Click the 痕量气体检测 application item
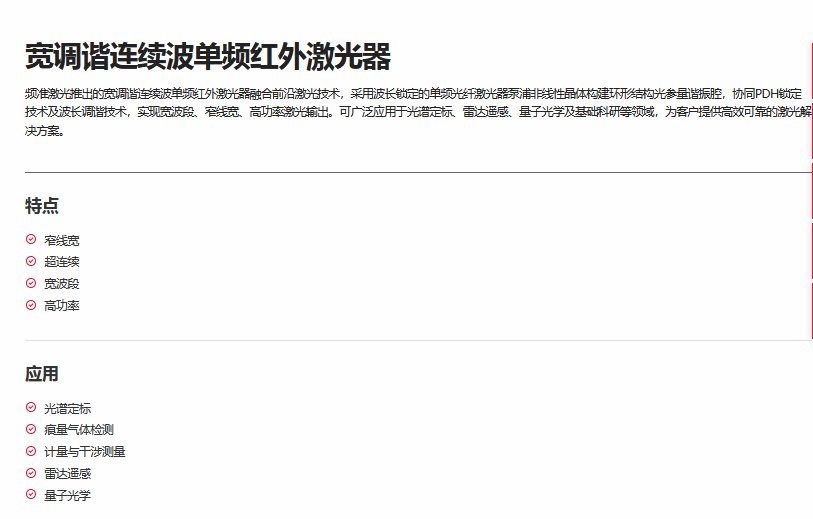 [79, 429]
